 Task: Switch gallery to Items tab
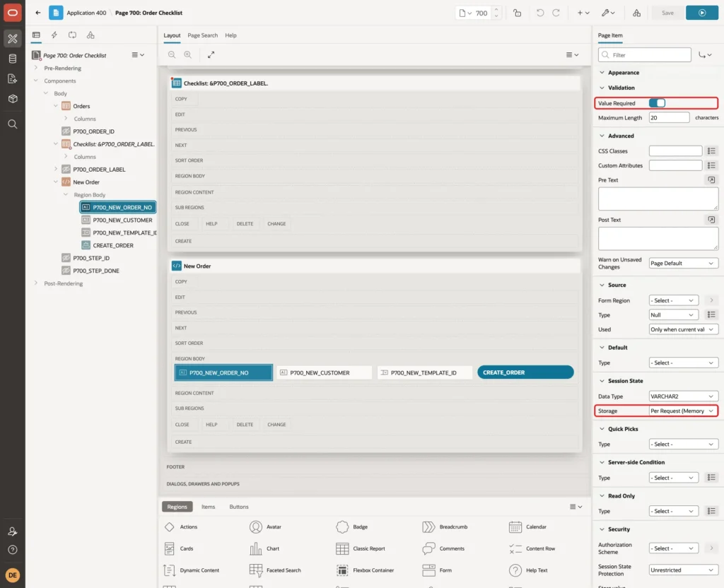coord(208,506)
